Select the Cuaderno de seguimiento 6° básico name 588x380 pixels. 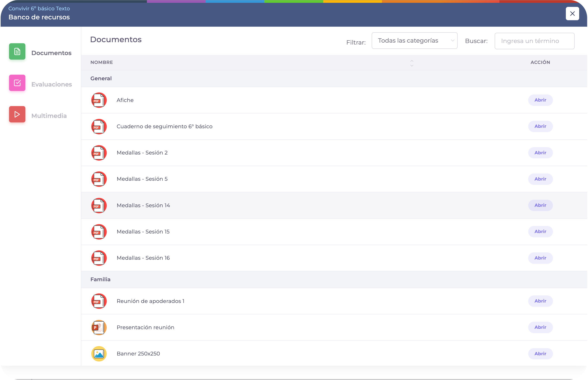(x=165, y=126)
